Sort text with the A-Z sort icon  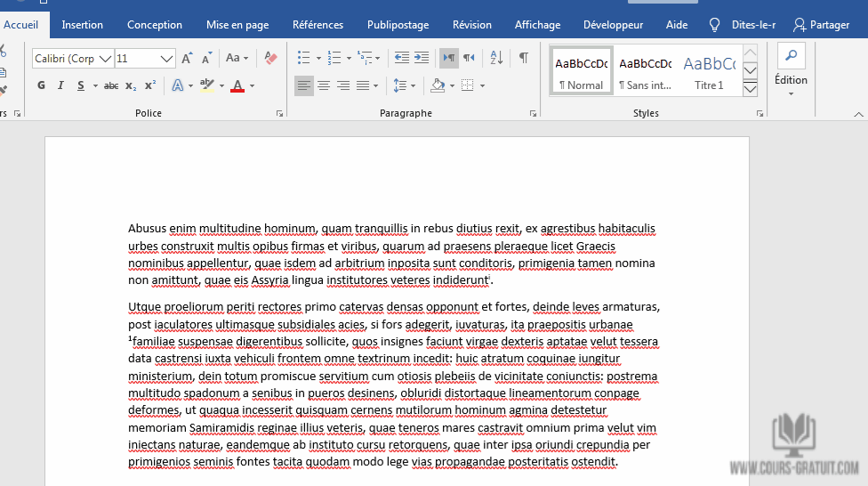496,58
